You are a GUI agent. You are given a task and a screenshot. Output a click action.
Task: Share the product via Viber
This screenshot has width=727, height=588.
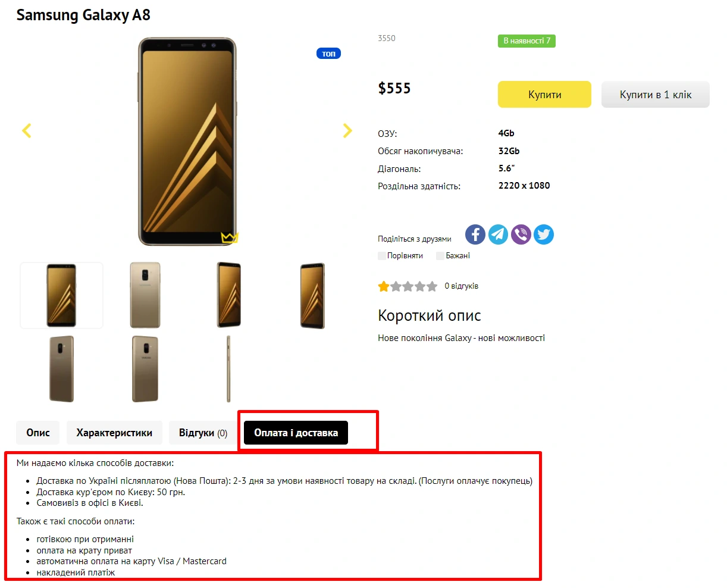pyautogui.click(x=521, y=234)
